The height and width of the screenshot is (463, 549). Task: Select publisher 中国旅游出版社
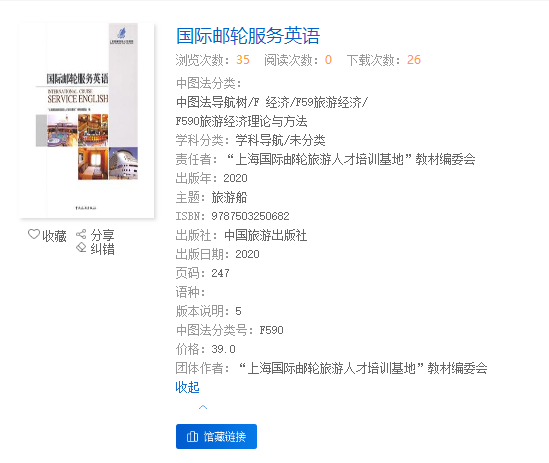click(x=265, y=235)
